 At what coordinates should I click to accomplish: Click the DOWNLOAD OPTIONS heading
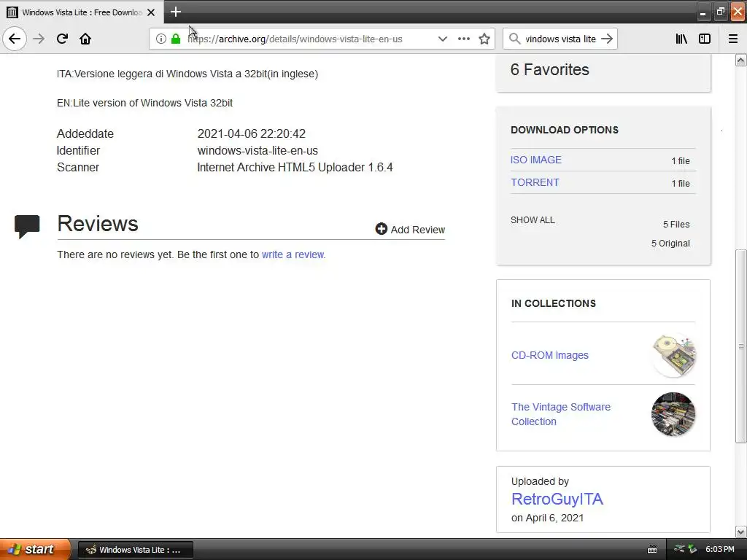(565, 130)
